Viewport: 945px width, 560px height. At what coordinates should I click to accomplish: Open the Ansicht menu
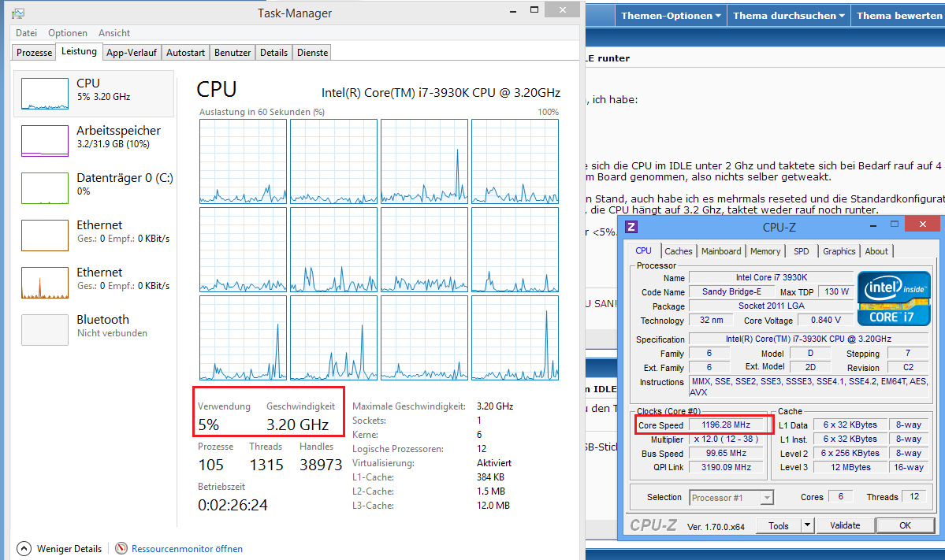tap(114, 33)
